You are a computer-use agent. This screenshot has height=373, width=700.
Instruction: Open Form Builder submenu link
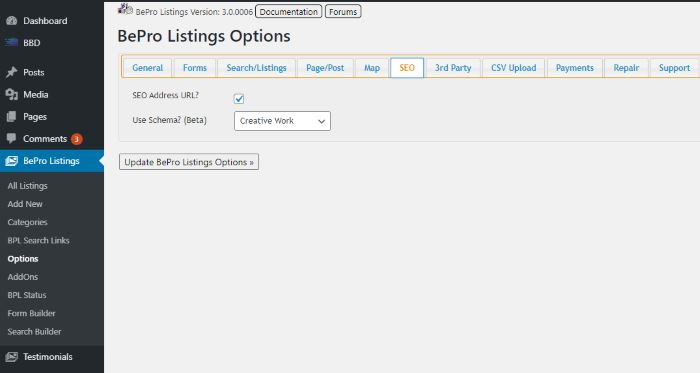31,313
